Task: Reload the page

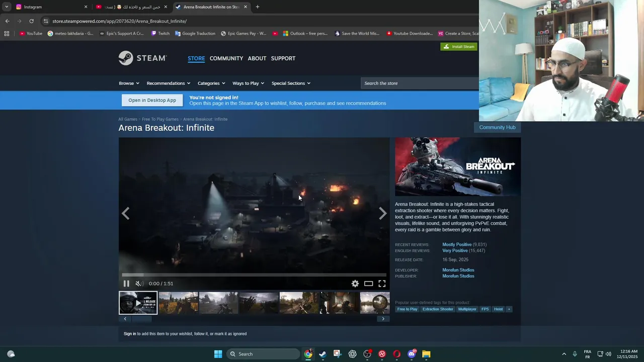Action: pos(31,21)
